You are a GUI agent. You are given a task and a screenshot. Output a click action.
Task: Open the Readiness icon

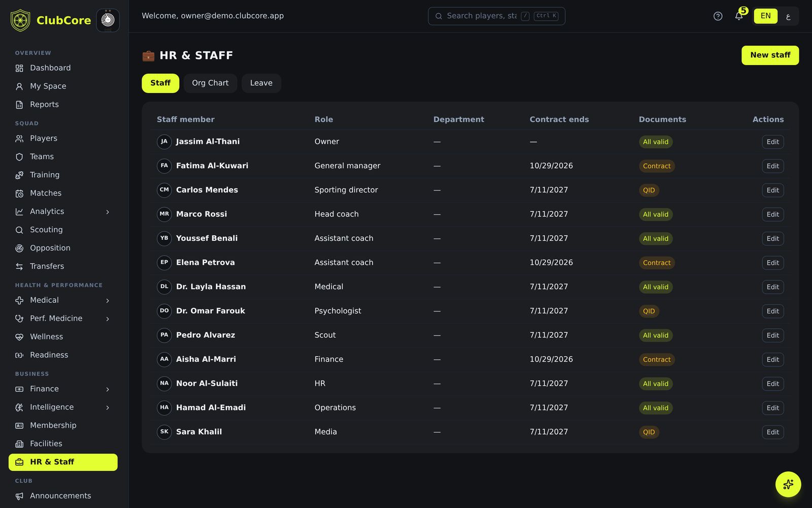coord(19,355)
